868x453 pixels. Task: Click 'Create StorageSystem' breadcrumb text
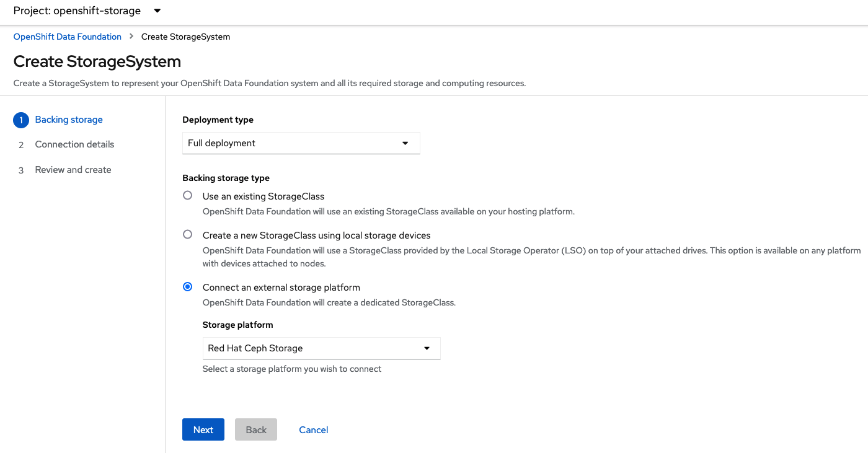(186, 37)
